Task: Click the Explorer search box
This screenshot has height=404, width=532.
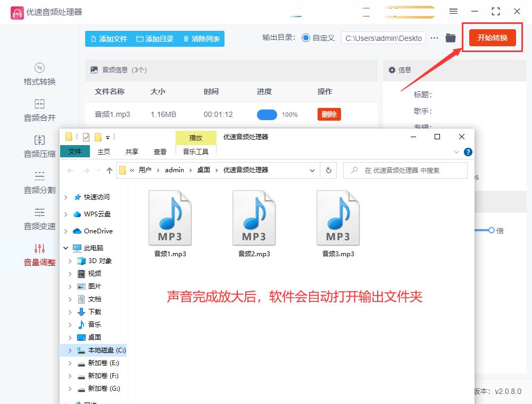Action: coord(405,170)
